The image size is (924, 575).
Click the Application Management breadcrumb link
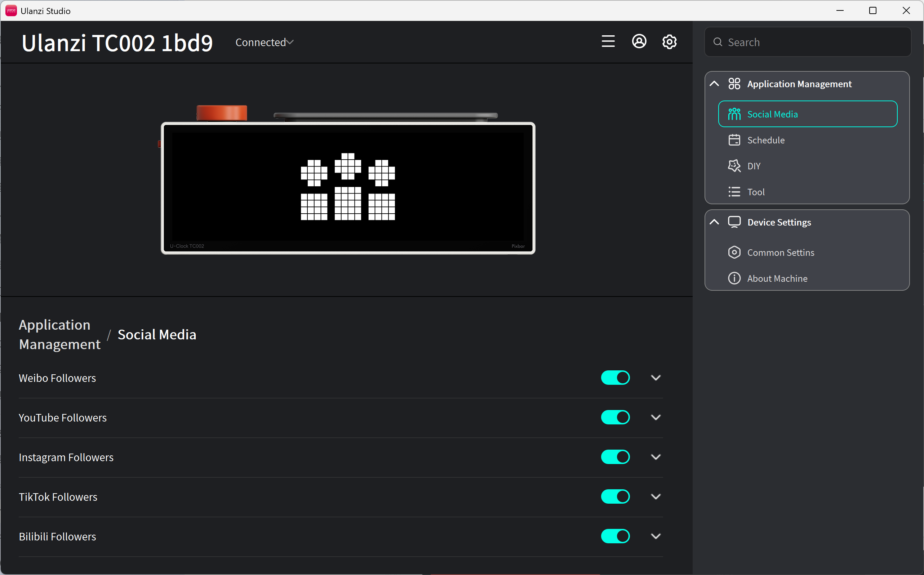coord(59,334)
